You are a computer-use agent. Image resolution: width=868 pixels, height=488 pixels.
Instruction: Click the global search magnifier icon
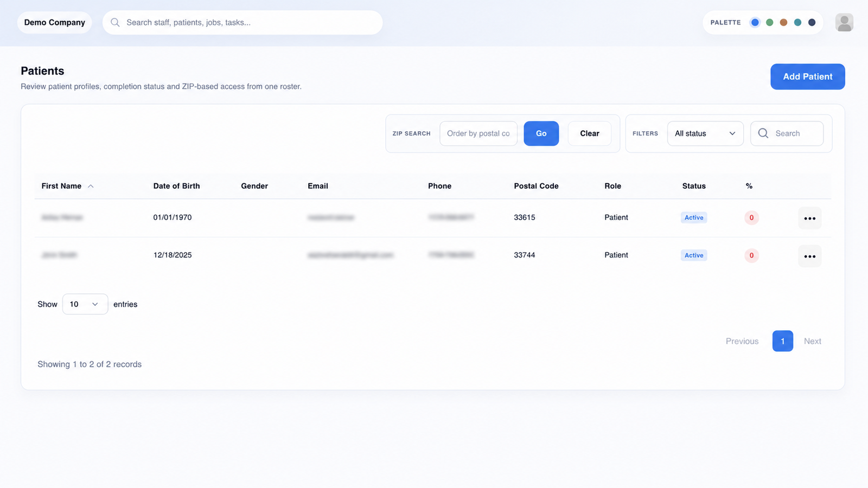(x=115, y=22)
